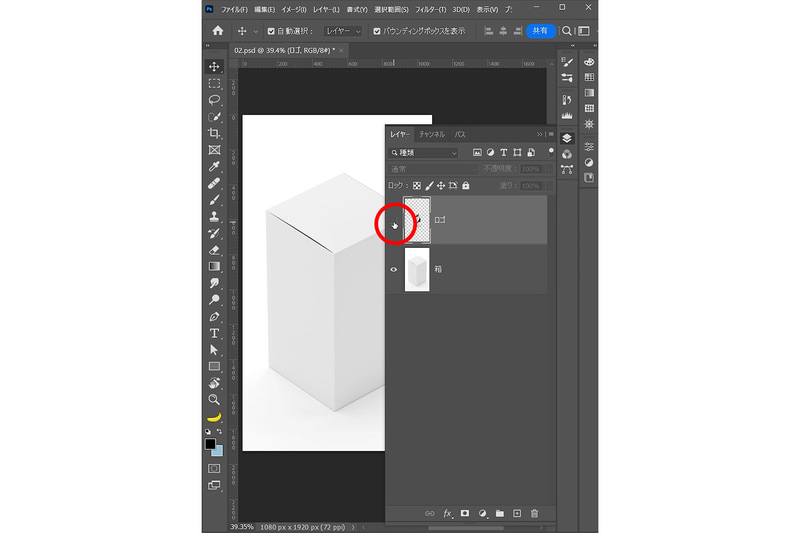The width and height of the screenshot is (800, 533).
Task: Open イメージ menu
Action: [x=294, y=10]
